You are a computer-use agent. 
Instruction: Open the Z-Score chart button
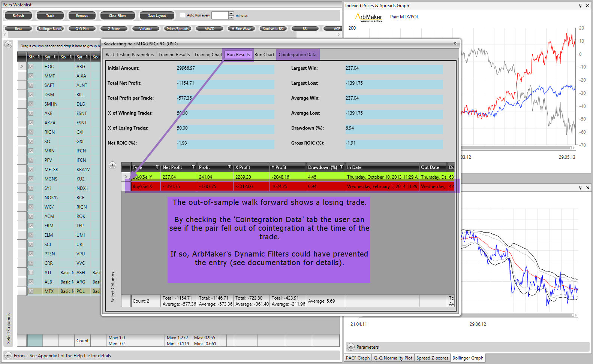pyautogui.click(x=114, y=29)
